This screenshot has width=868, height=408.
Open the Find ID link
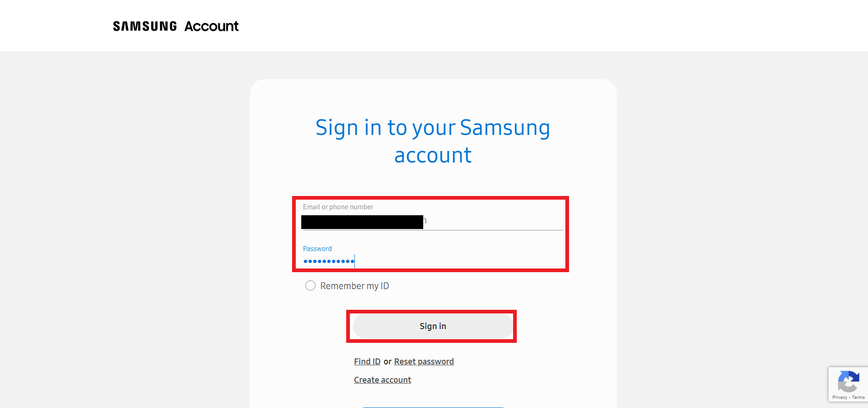tap(367, 361)
